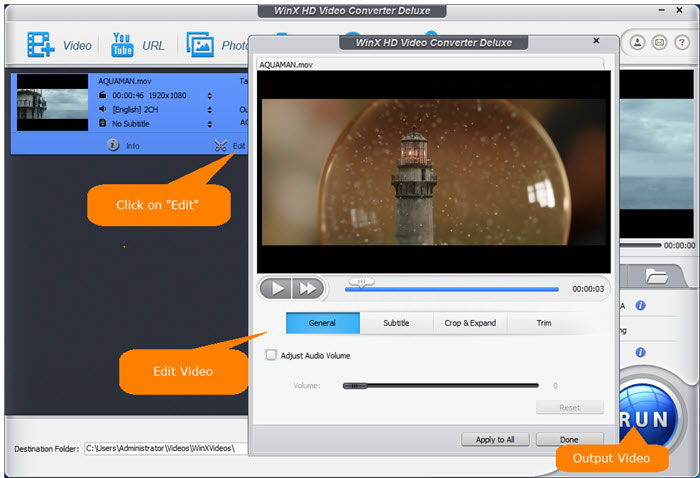Expand the No Subtitle selector

point(209,125)
